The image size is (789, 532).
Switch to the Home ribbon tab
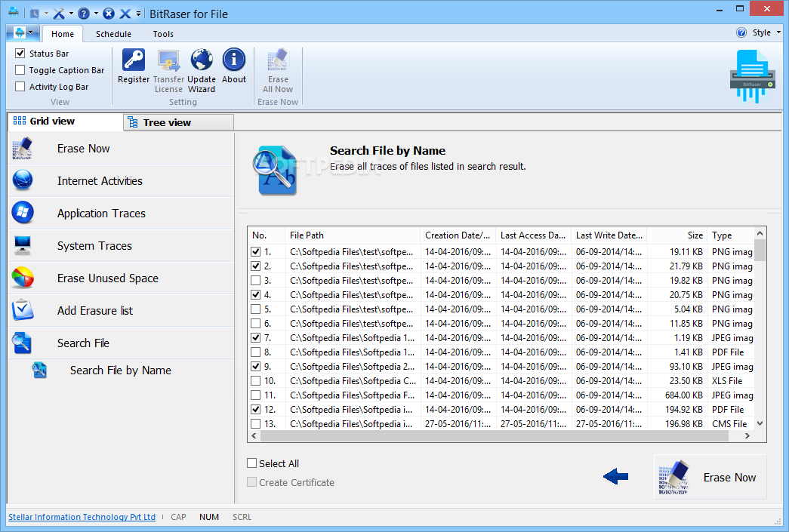click(63, 34)
